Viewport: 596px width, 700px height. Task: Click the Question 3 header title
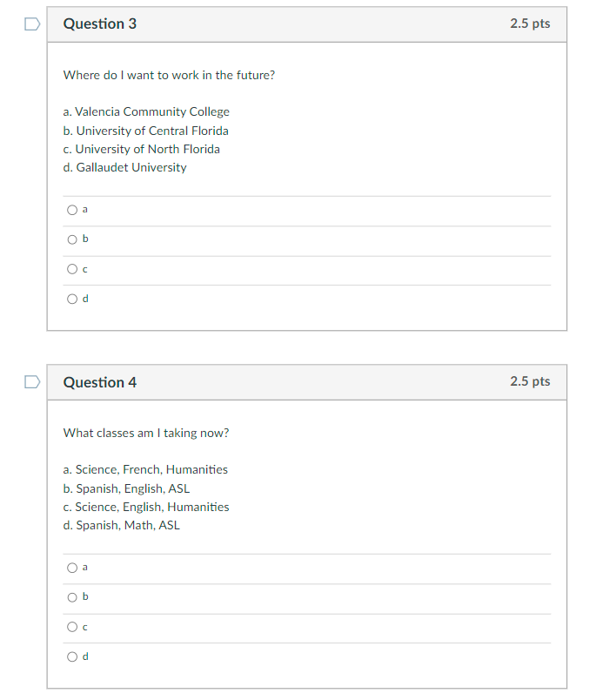click(100, 24)
